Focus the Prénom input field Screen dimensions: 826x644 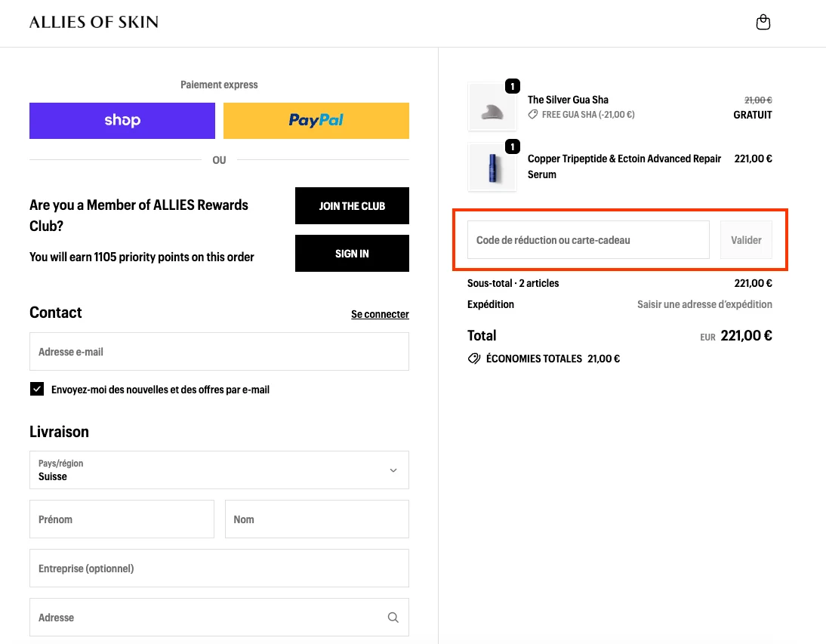[122, 519]
